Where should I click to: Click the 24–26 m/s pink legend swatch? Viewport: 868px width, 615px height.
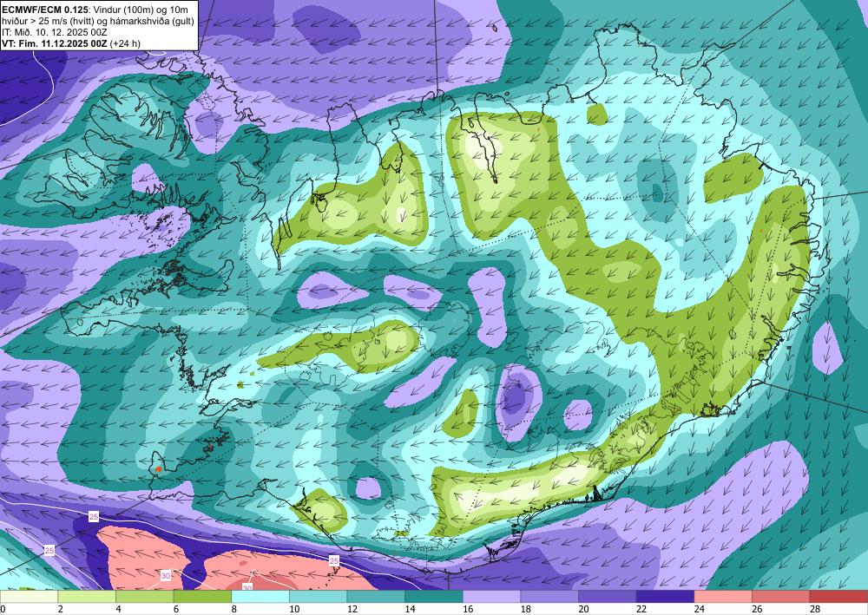coord(723,597)
